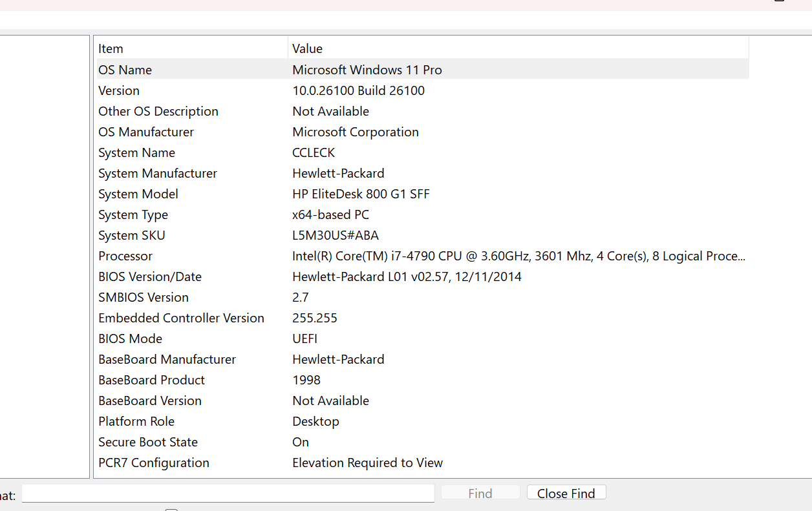Image resolution: width=812 pixels, height=511 pixels.
Task: Select the OS Manufacturer row
Action: 146,132
